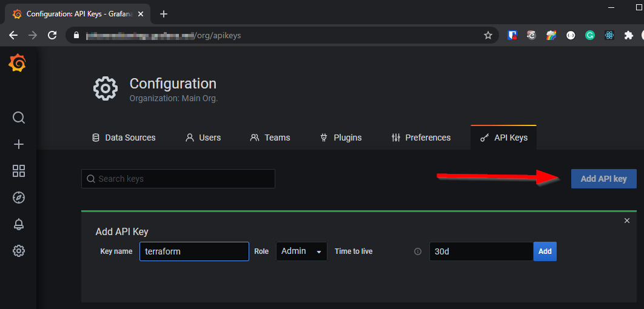The width and height of the screenshot is (644, 309).
Task: Minimize the browser window
Action: point(611,7)
